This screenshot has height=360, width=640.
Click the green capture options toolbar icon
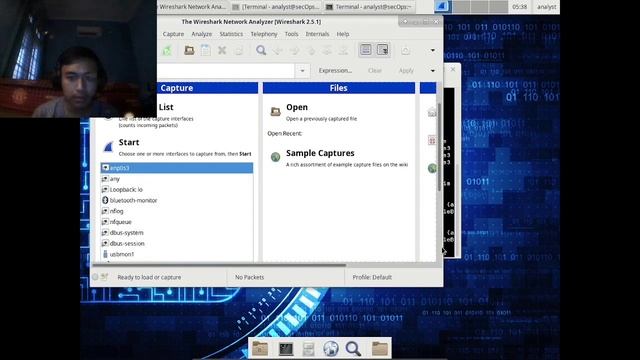[167, 50]
